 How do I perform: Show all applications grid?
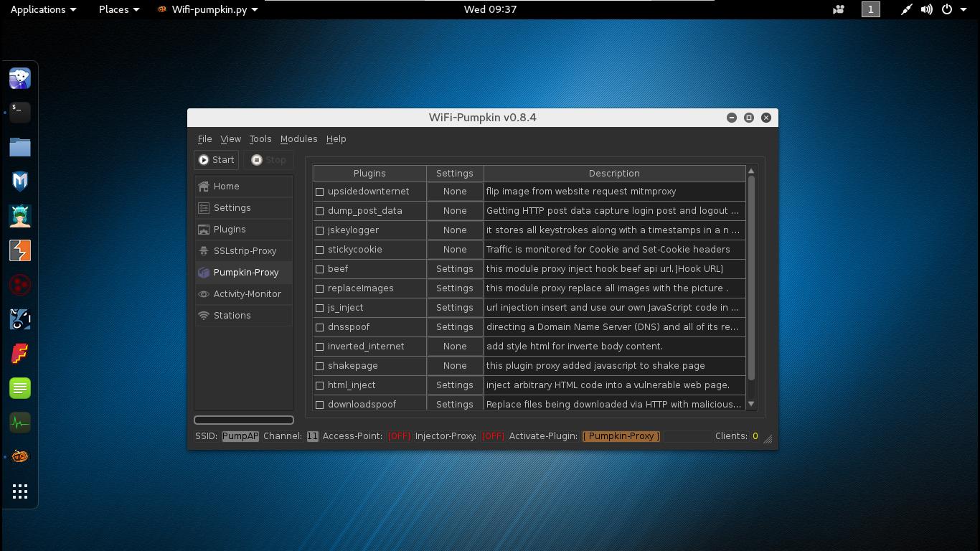[20, 491]
